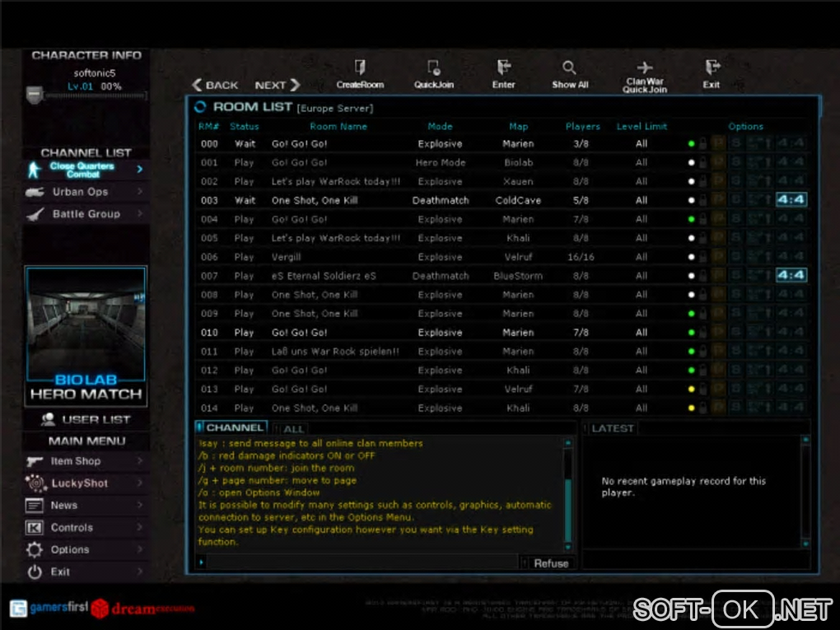The width and height of the screenshot is (840, 630).
Task: Click the LATEST panel scroll up arrow
Action: (x=805, y=439)
